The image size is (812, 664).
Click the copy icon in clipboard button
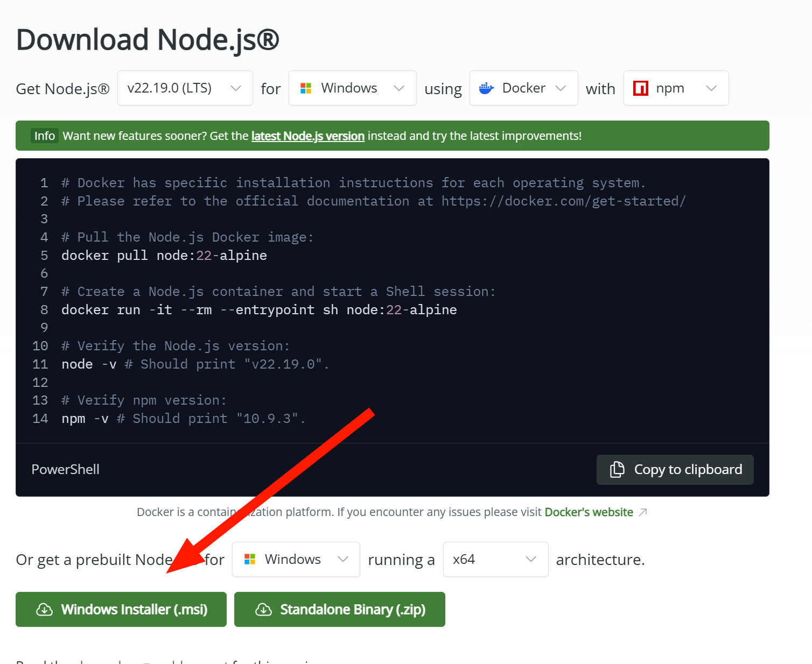617,470
